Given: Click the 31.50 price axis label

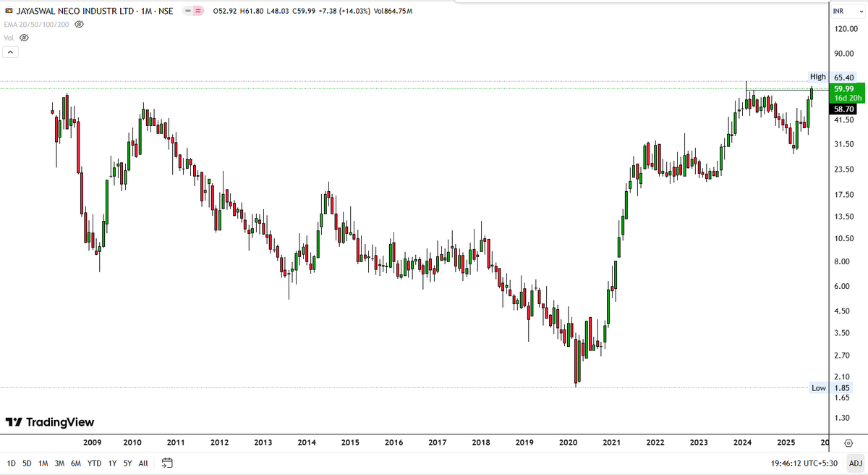Looking at the screenshot, I should 843,145.
